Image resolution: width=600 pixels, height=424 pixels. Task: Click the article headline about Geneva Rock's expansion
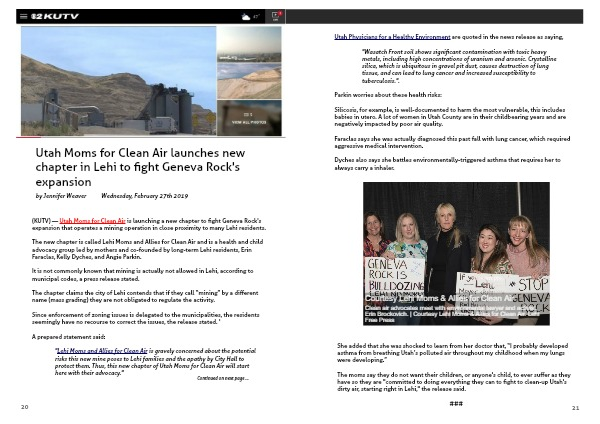(x=140, y=167)
